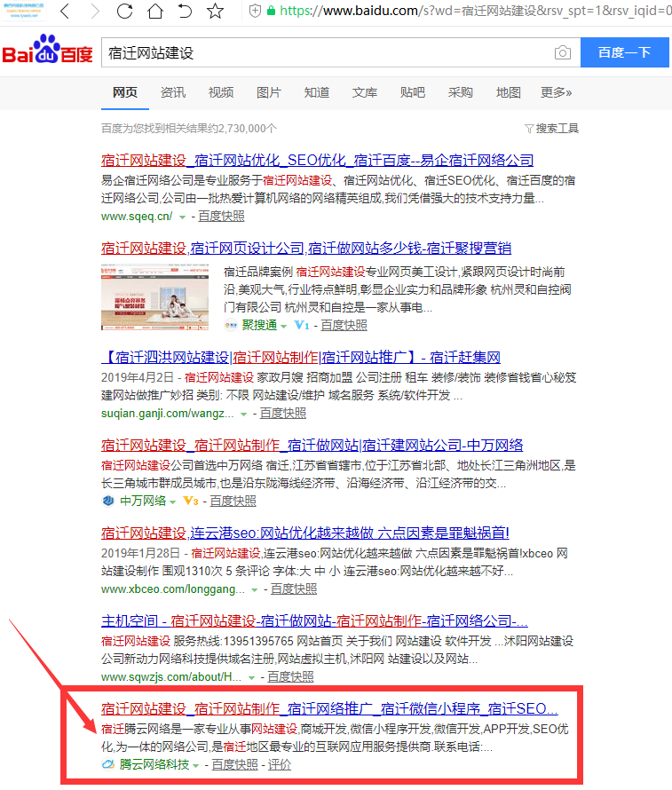Screen dimensions: 672x790
Task: Click the 聚搜营销 result thumbnail image
Action: [154, 296]
